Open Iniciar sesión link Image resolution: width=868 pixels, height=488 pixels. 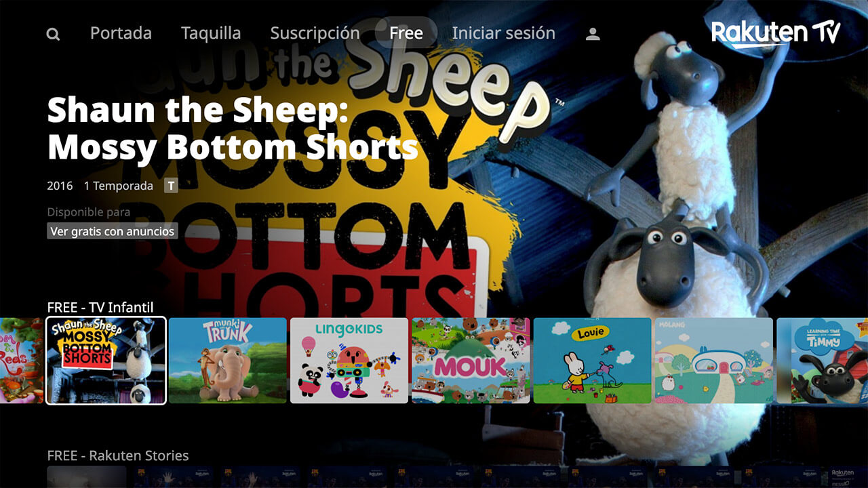point(503,33)
